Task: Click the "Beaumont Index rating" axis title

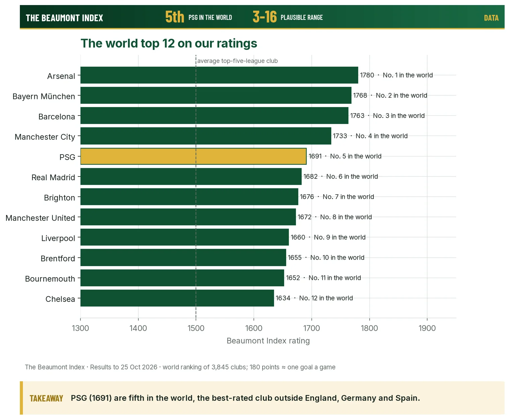Action: [x=268, y=341]
